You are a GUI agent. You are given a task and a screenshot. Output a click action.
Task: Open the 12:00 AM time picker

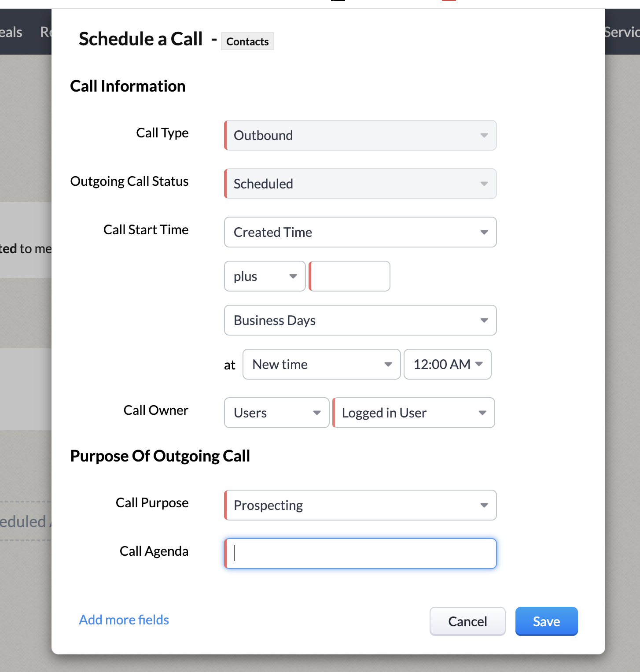pyautogui.click(x=447, y=364)
